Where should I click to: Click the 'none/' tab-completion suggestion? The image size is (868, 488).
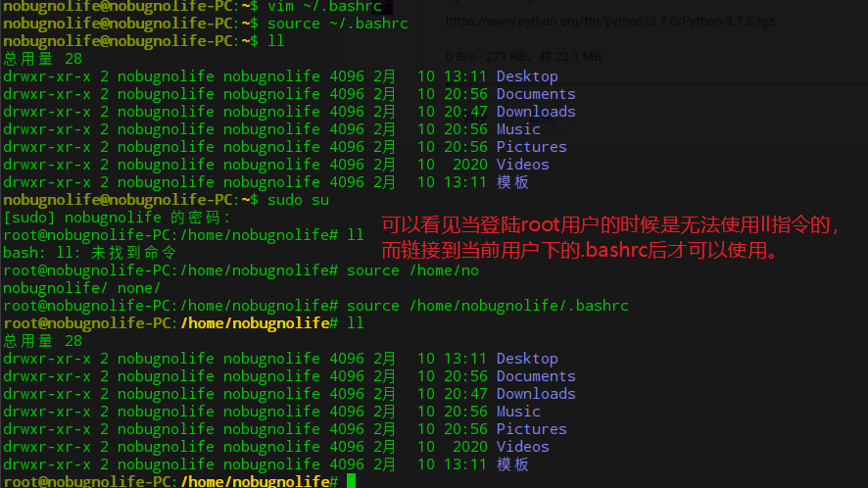(x=139, y=288)
